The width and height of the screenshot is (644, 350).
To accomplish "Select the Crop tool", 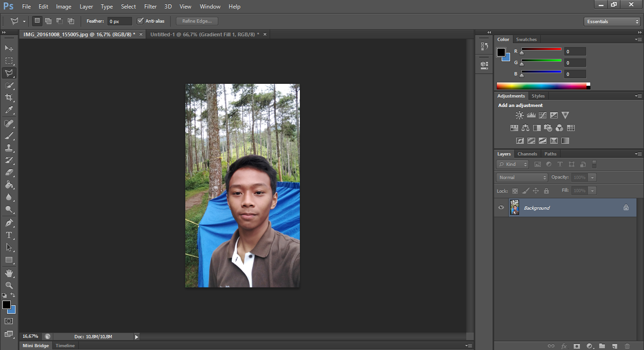I will point(9,98).
